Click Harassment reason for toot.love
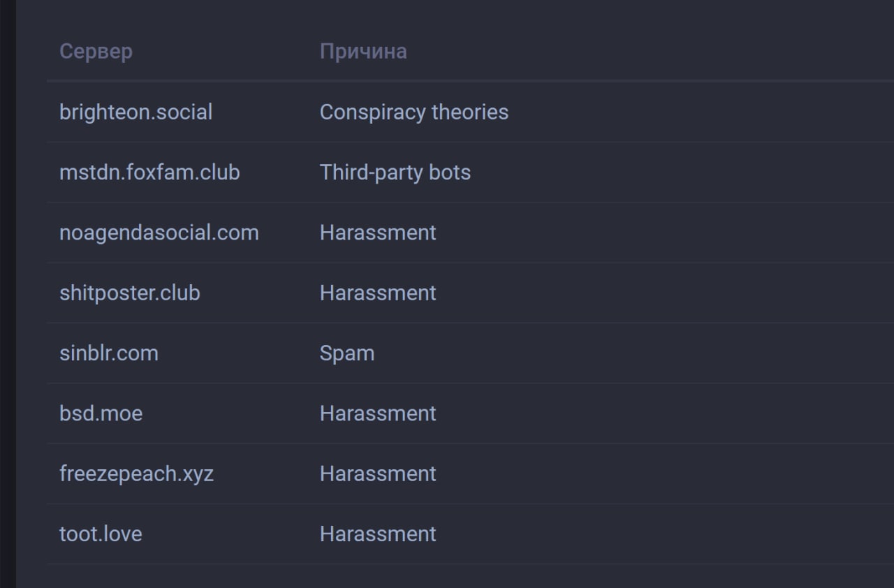 click(x=378, y=534)
